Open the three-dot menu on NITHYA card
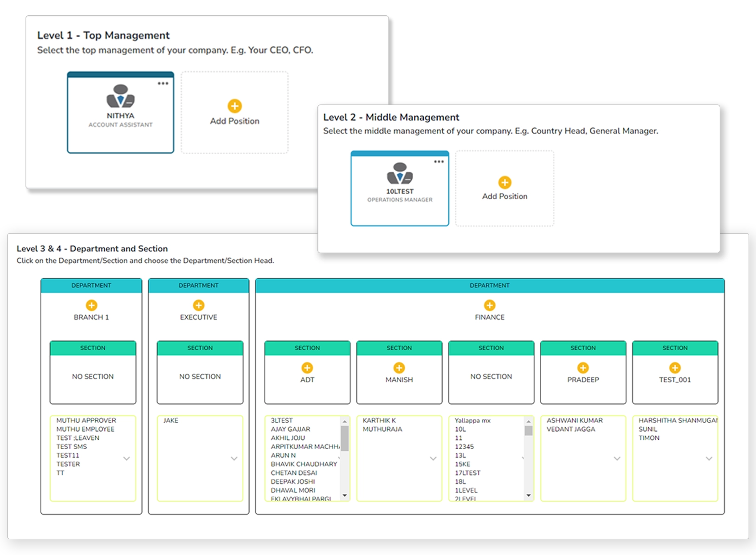The image size is (756, 555). pyautogui.click(x=163, y=84)
